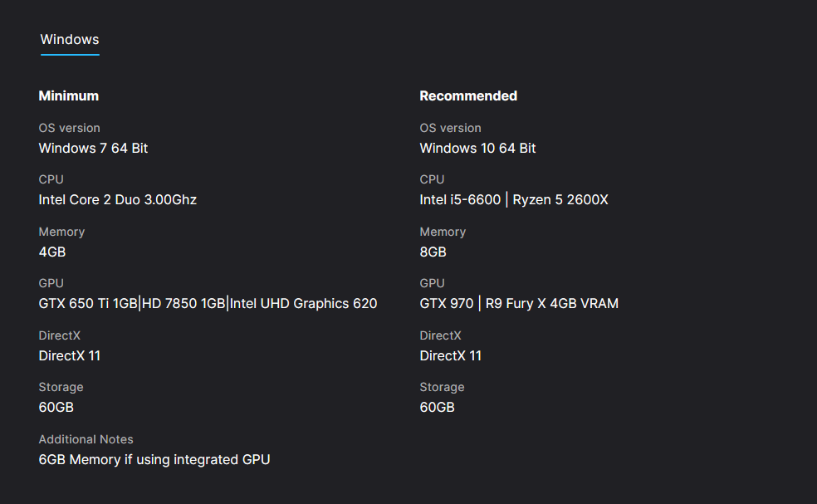Click the HD 7850 1GB text
Image resolution: width=817 pixels, height=504 pixels.
tap(183, 304)
